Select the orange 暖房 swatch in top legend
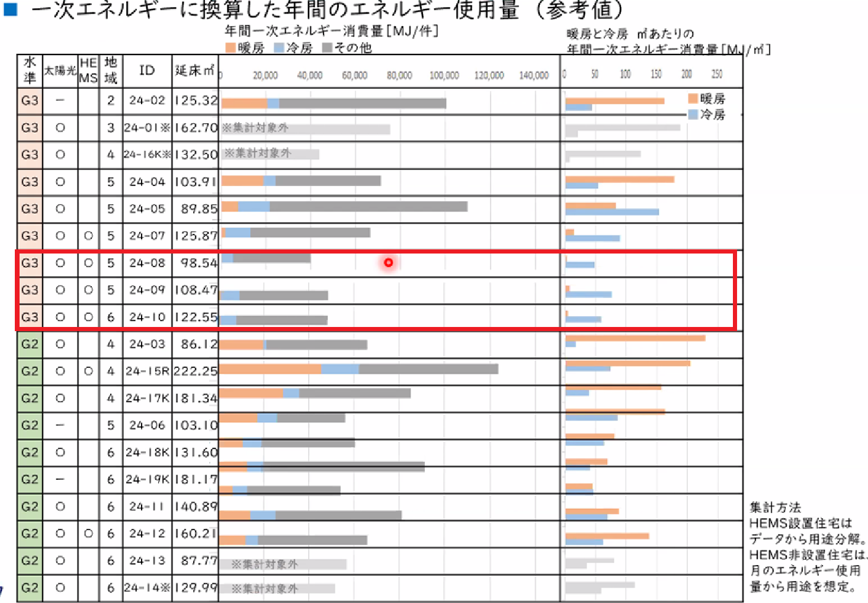This screenshot has height=603, width=868. [230, 48]
